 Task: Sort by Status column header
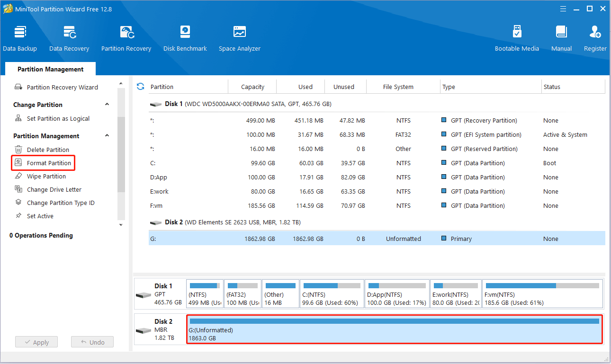click(x=573, y=87)
